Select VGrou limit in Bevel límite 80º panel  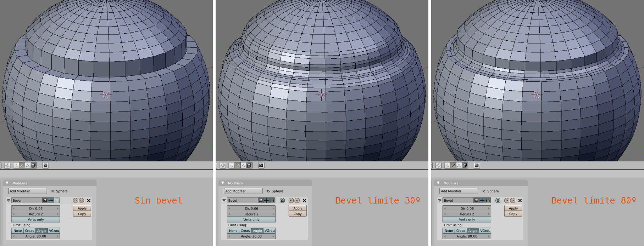(485, 230)
